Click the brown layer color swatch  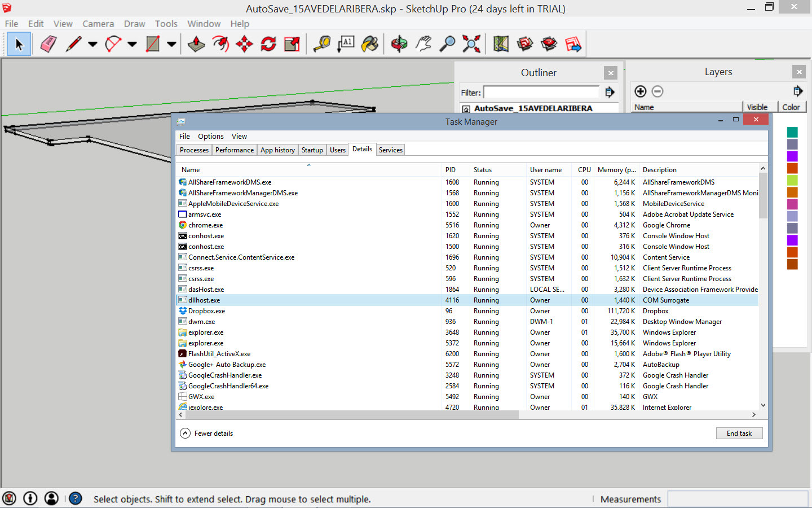[x=792, y=264]
